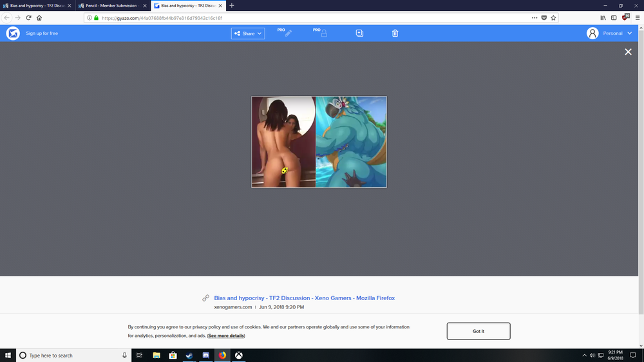Screen dimensions: 644x362
Task: Open Steam from taskbar
Action: click(x=189, y=356)
